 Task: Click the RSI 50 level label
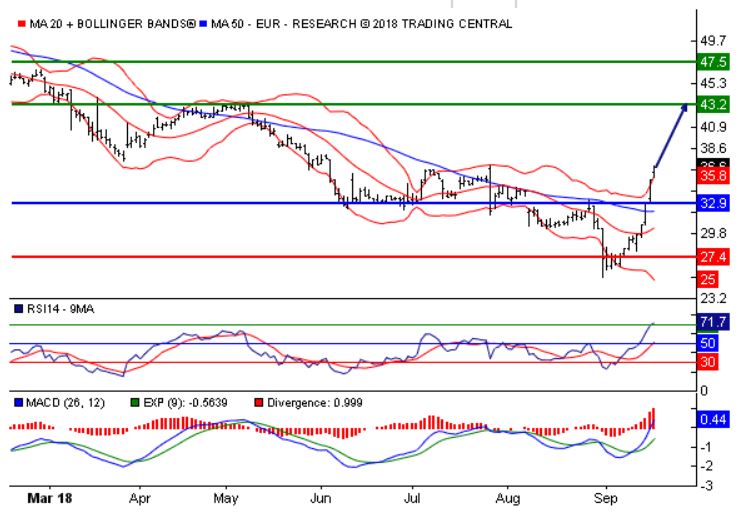(x=707, y=343)
